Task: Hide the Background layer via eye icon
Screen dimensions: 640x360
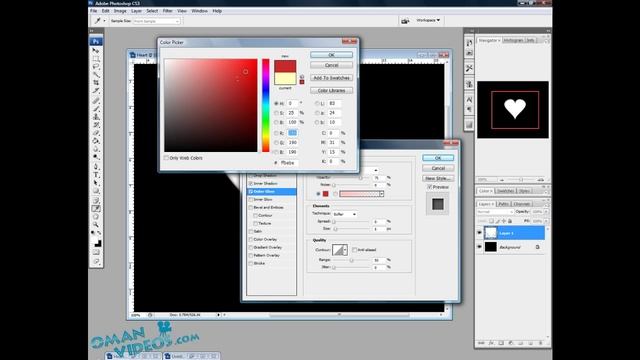Action: [480, 247]
